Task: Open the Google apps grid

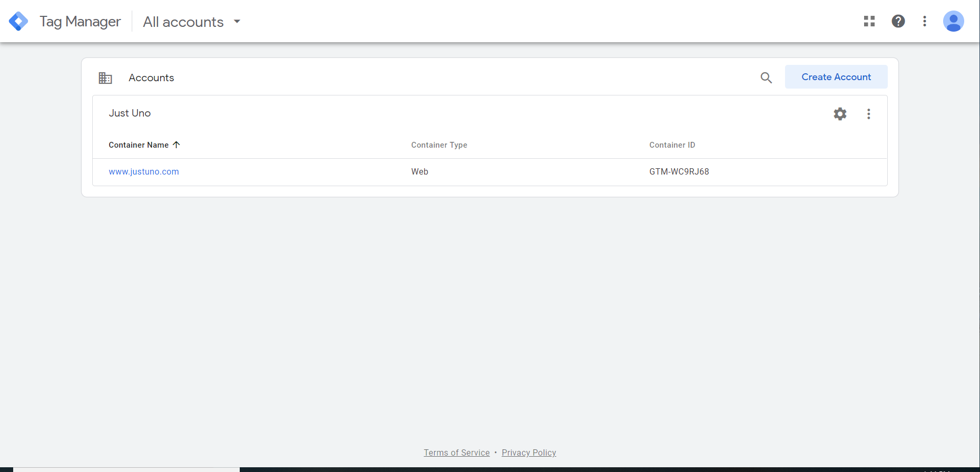Action: click(869, 21)
